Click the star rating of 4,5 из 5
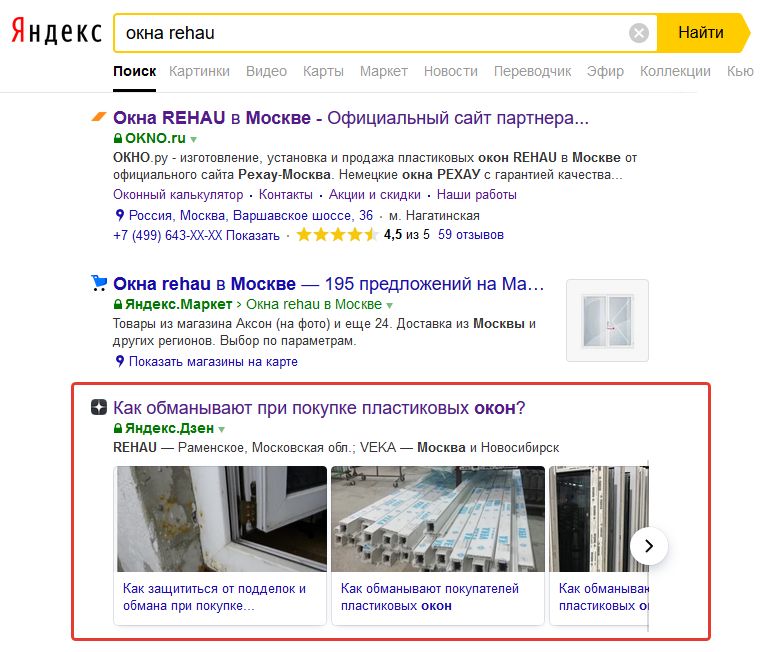 click(336, 235)
